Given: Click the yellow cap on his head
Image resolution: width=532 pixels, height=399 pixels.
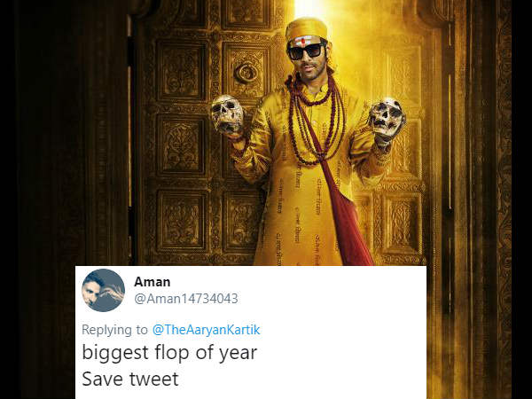Looking at the screenshot, I should click(306, 28).
